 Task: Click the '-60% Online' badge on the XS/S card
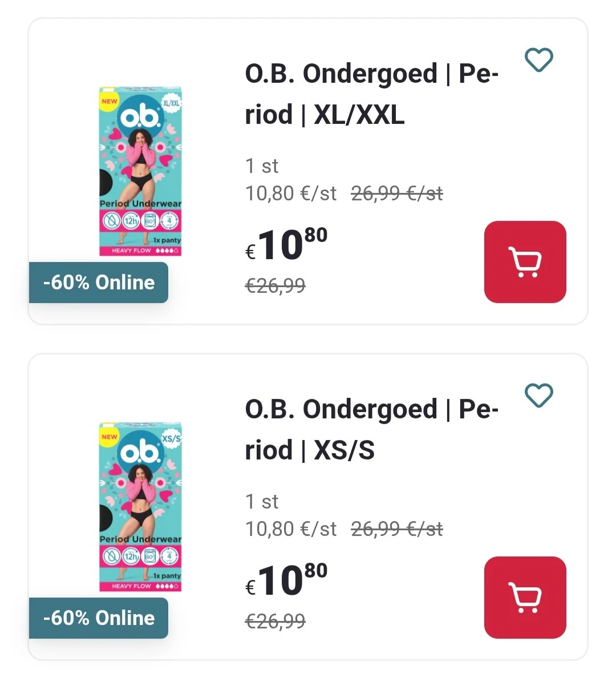click(98, 618)
